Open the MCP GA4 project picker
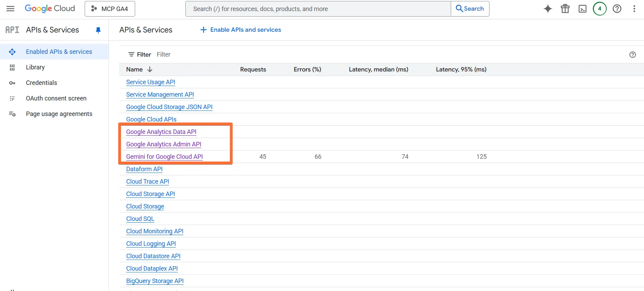This screenshot has width=644, height=291. 110,9
